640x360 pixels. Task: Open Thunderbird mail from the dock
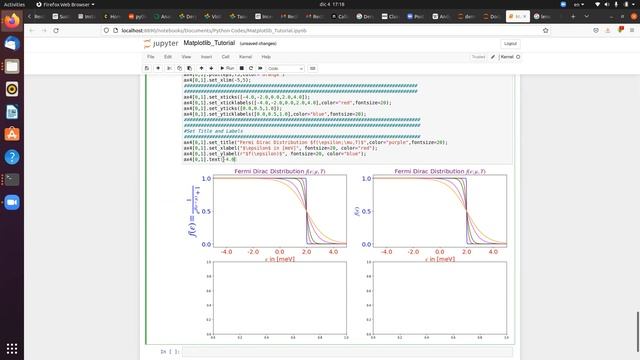pyautogui.click(x=12, y=44)
